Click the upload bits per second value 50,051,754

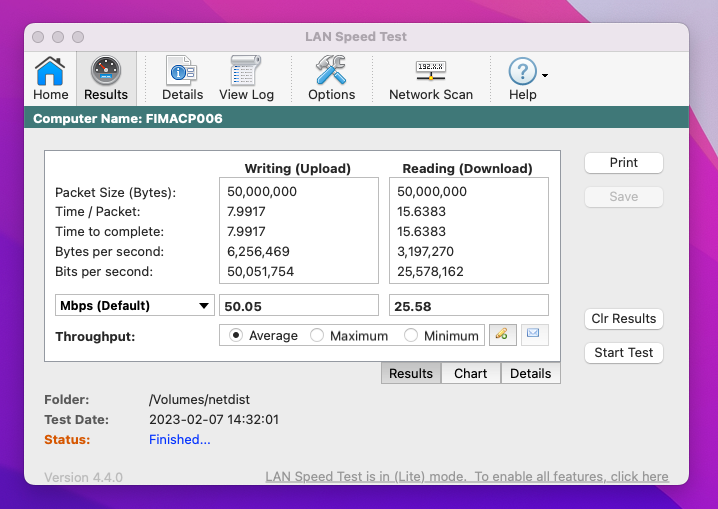tap(261, 271)
